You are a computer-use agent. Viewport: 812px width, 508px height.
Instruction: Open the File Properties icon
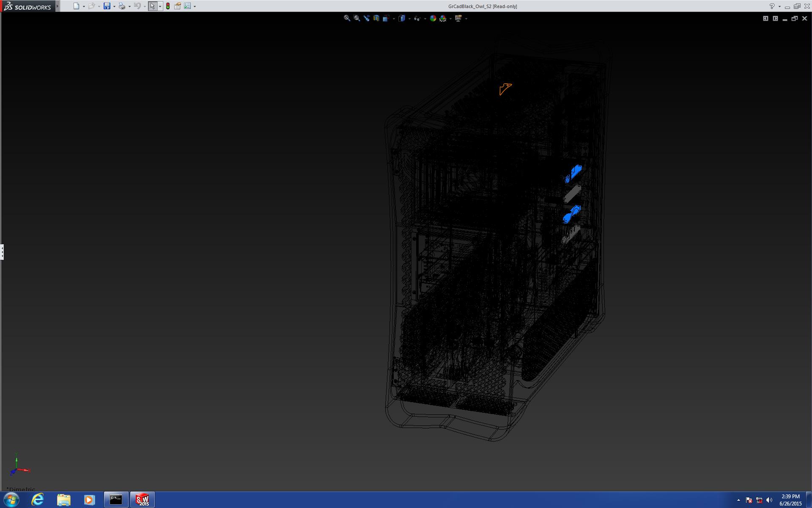click(178, 6)
